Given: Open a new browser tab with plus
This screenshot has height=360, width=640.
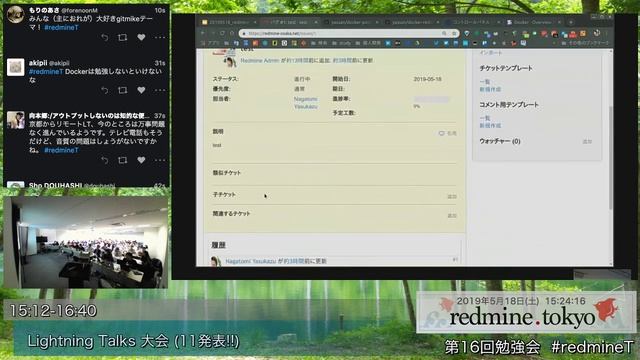Looking at the screenshot, I should (x=571, y=22).
